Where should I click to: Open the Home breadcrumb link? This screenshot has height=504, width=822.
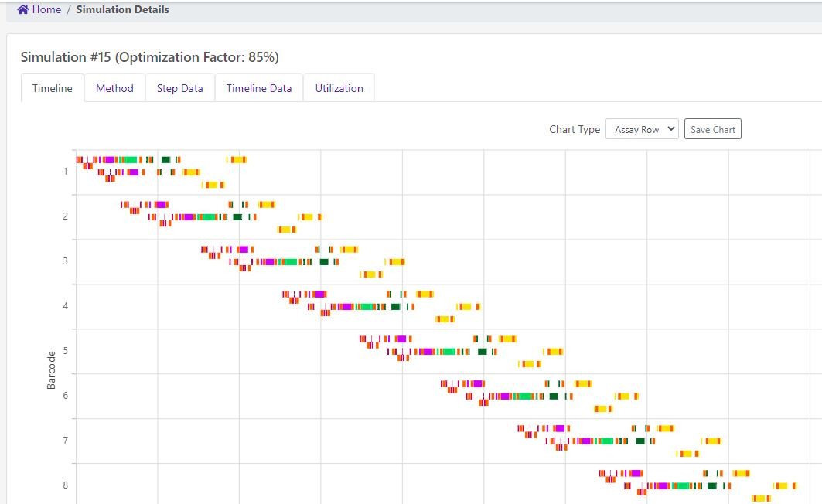tap(48, 9)
